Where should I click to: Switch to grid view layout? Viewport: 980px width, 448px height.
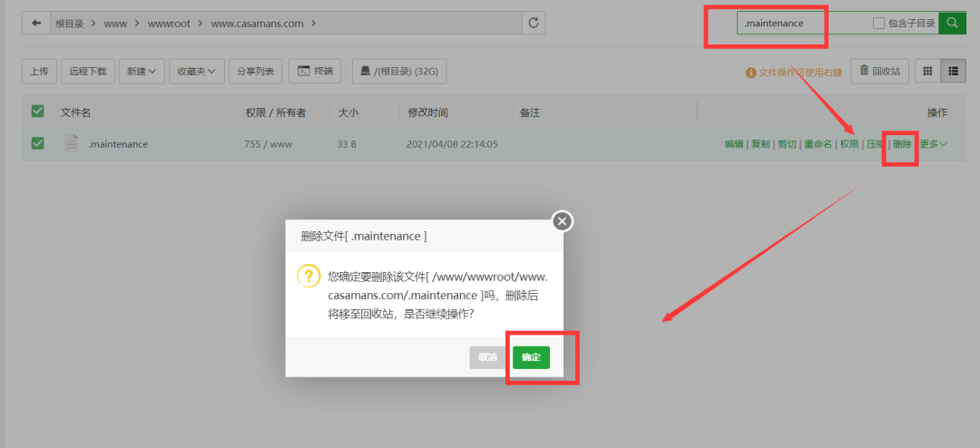click(927, 72)
